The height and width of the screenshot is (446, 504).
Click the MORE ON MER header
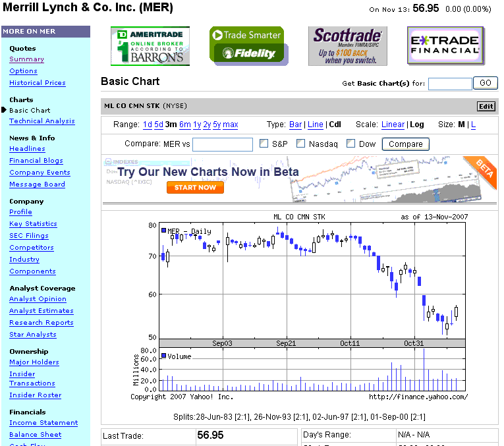(45, 32)
